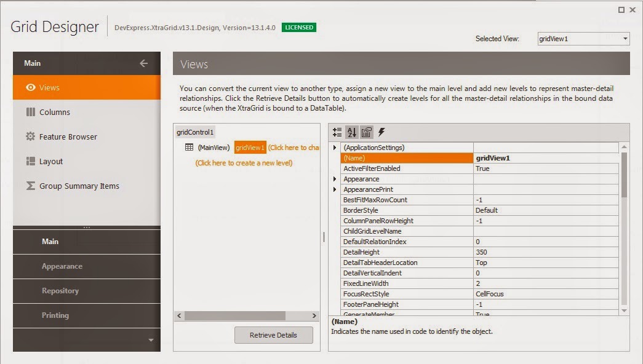Click 'Click here to create a new level'
The width and height of the screenshot is (643, 364).
tap(244, 163)
